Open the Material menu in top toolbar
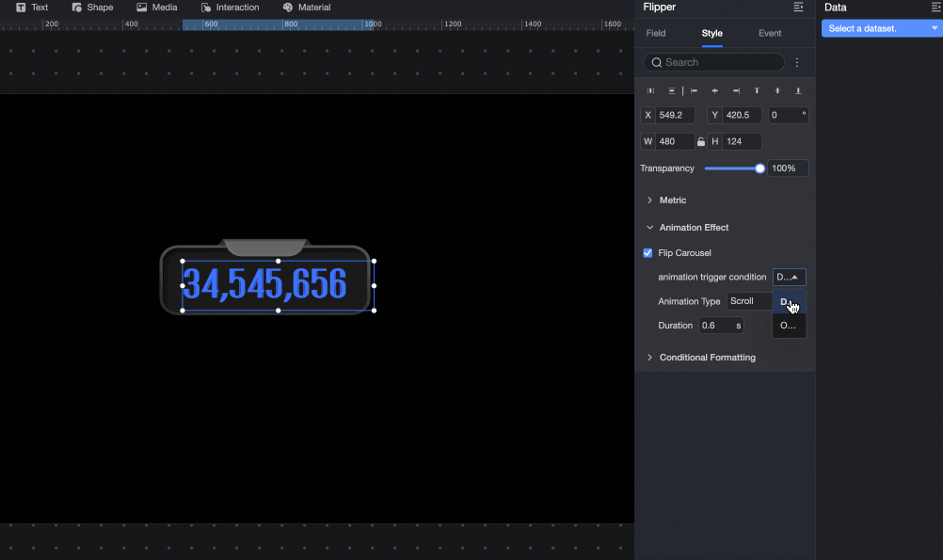This screenshot has height=560, width=943. coord(307,8)
